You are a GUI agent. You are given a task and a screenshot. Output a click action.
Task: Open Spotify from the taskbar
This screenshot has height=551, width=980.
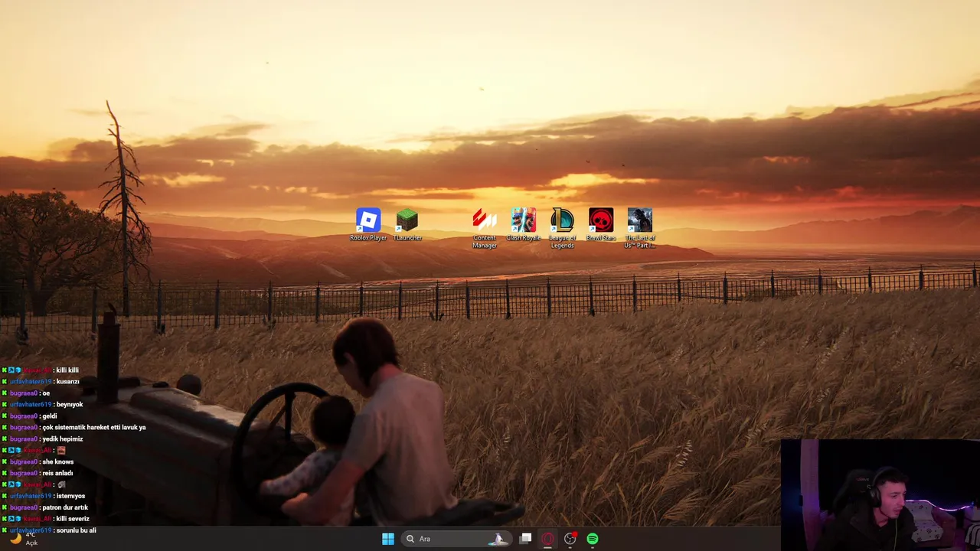pyautogui.click(x=593, y=539)
